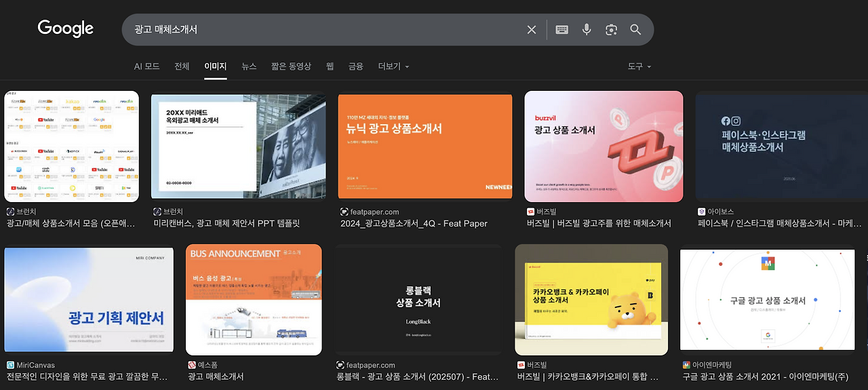Open the pink buzzvil 광고 상품 소개서 thumbnail
The width and height of the screenshot is (868, 390).
click(x=604, y=147)
